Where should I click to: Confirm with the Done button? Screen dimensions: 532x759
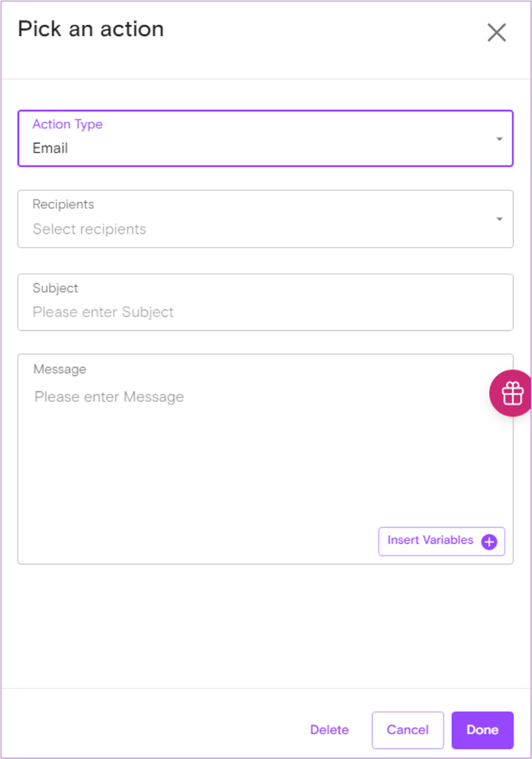tap(482, 730)
